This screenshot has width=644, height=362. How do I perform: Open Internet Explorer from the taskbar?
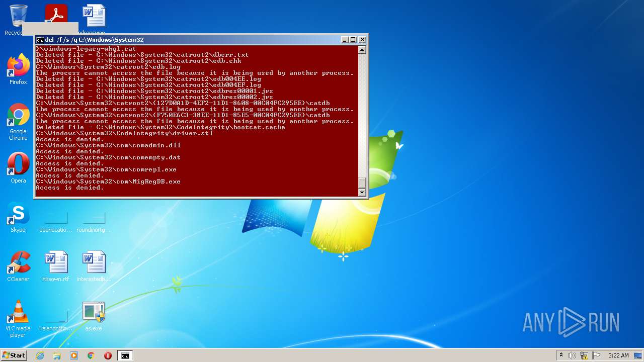pyautogui.click(x=40, y=355)
